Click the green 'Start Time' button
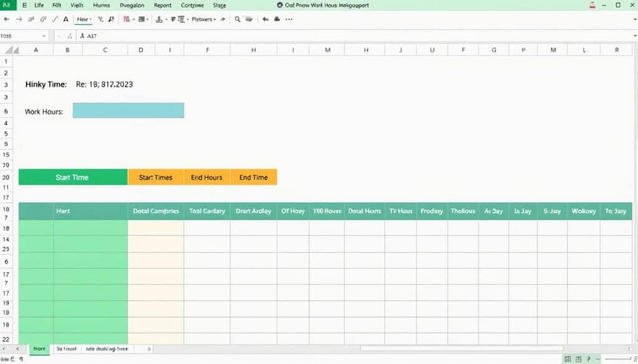Screen dimensions: 638x364 point(72,177)
